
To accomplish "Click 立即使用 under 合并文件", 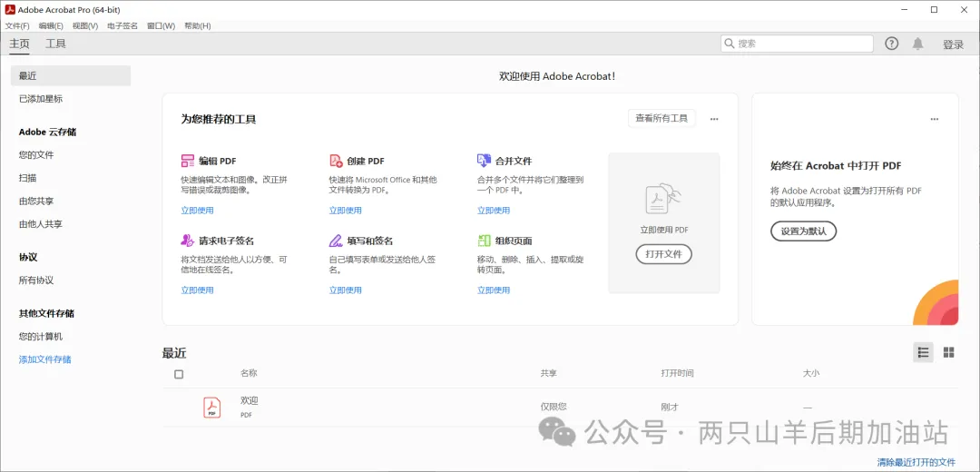I will pyautogui.click(x=494, y=211).
